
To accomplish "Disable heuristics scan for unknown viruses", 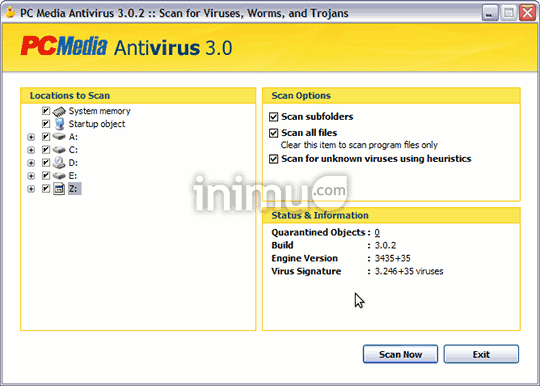I will pyautogui.click(x=273, y=159).
